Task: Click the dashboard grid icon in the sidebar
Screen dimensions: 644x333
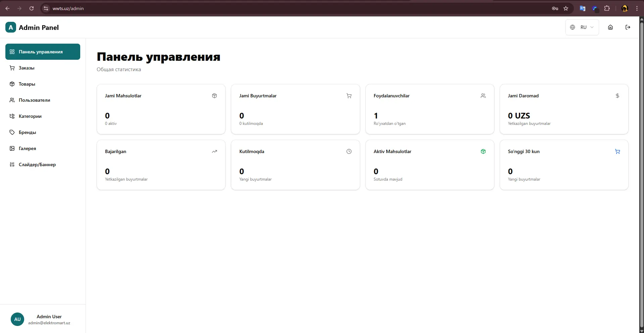Action: pyautogui.click(x=12, y=52)
